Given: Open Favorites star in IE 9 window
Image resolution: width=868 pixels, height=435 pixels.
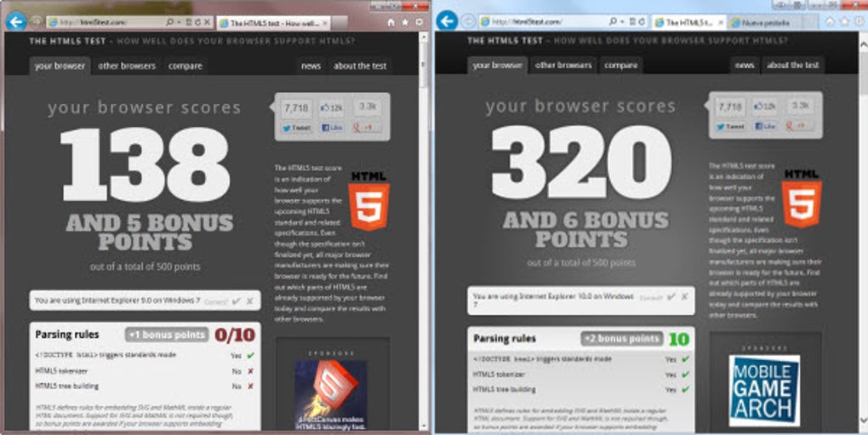Looking at the screenshot, I should pos(405,23).
